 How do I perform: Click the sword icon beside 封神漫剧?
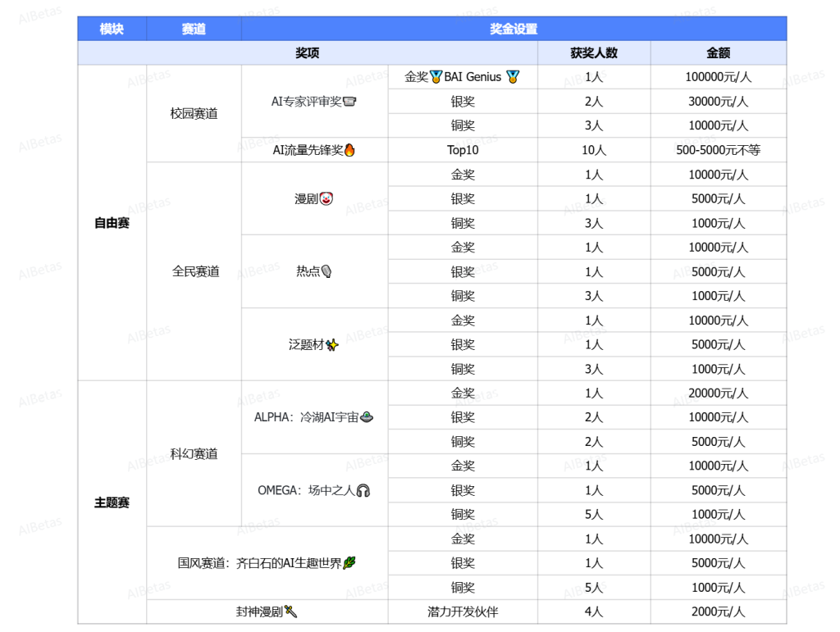pyautogui.click(x=290, y=612)
